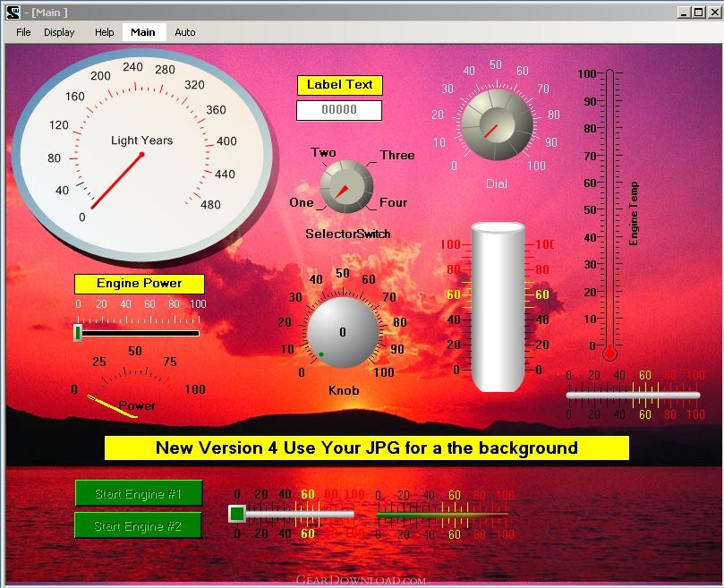724x588 pixels.
Task: Maximize the Main window
Action: click(699, 13)
